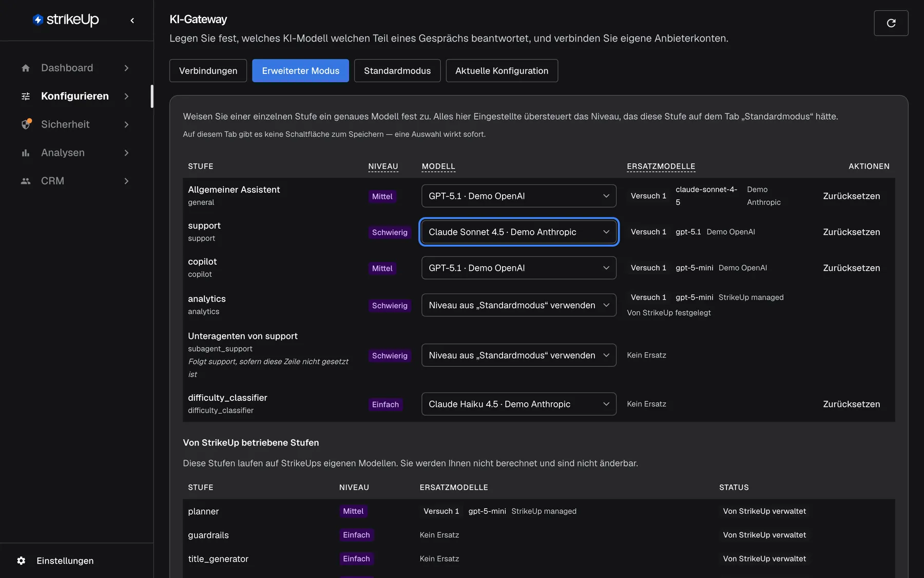Click the MODELL column header
The height and width of the screenshot is (578, 924).
(438, 166)
